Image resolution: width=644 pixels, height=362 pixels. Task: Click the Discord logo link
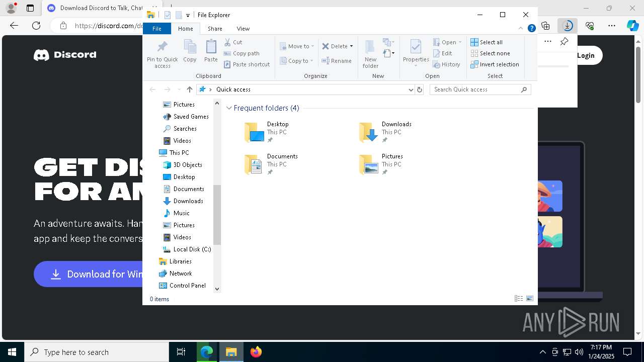tap(65, 55)
